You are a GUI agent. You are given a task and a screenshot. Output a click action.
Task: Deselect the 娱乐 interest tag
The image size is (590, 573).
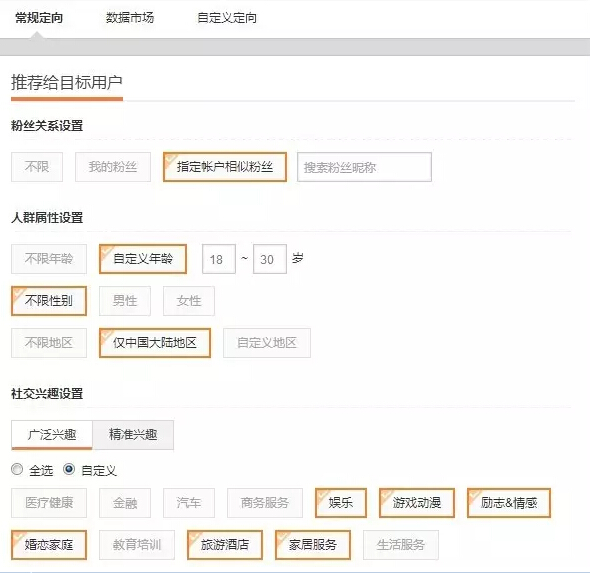point(341,503)
